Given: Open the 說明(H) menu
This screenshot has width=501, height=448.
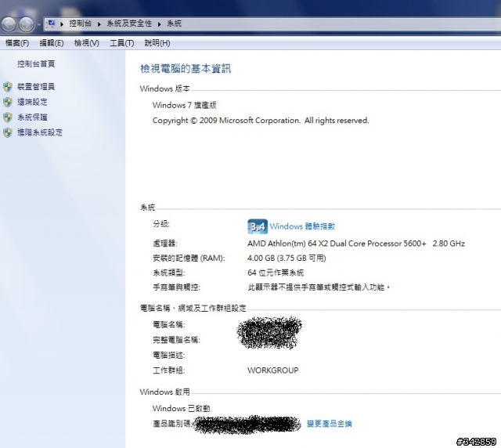Looking at the screenshot, I should click(x=157, y=43).
